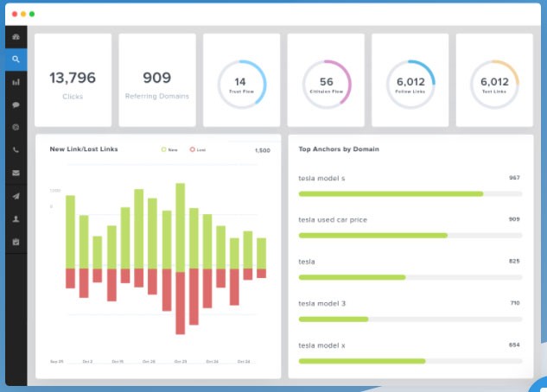The image size is (547, 392).
Task: Click the tallest green bar in chart
Action: 181,226
